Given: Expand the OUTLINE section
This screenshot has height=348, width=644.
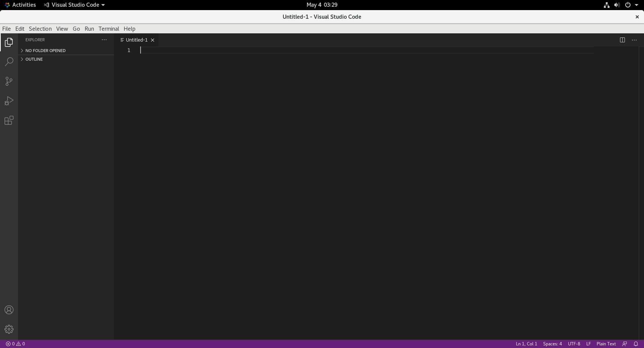Looking at the screenshot, I should [x=66, y=59].
